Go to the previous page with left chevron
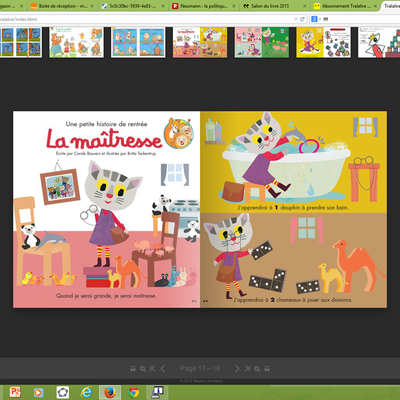This screenshot has height=400, width=400. pos(163,368)
